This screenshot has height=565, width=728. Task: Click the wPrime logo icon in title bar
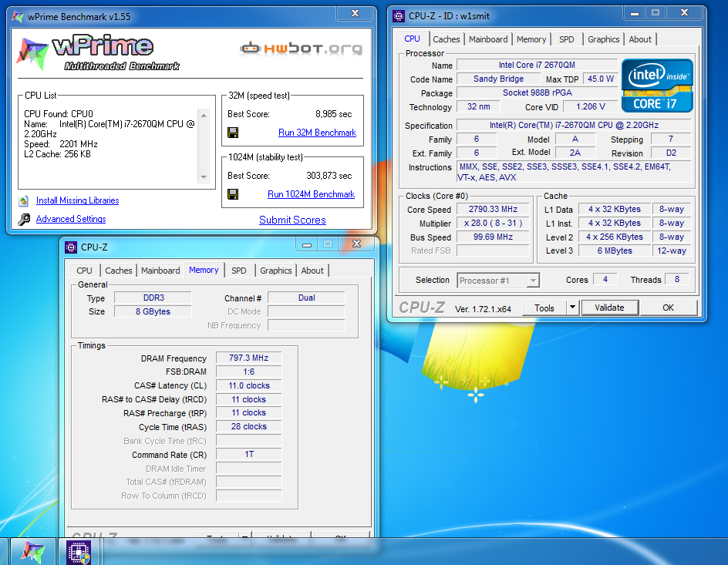point(18,17)
